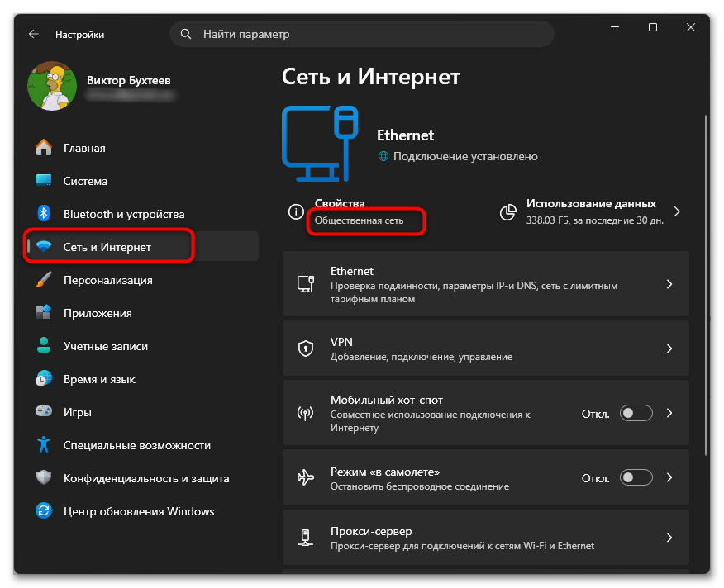Image resolution: width=724 pixels, height=588 pixels.
Task: Click the large Ethernet computer icon
Action: pyautogui.click(x=320, y=144)
